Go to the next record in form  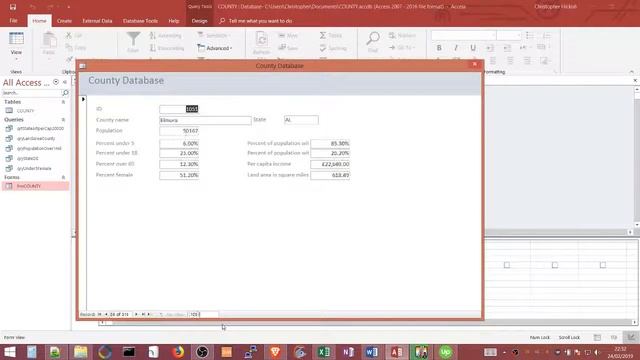[x=136, y=314]
